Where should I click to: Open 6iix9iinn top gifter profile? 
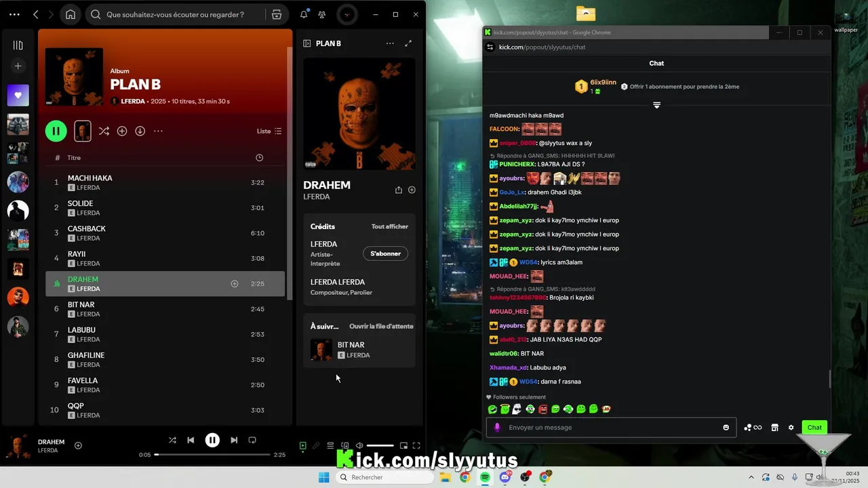coord(603,83)
